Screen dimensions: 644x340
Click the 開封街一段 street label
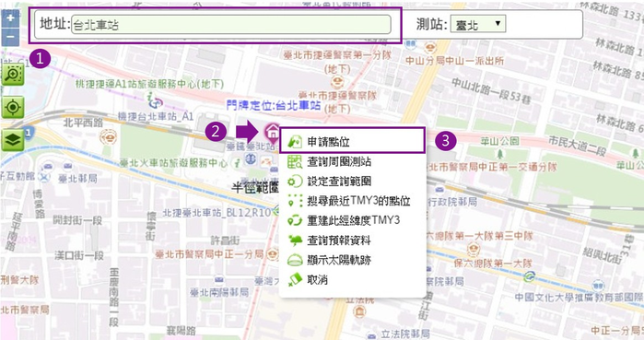[77, 220]
